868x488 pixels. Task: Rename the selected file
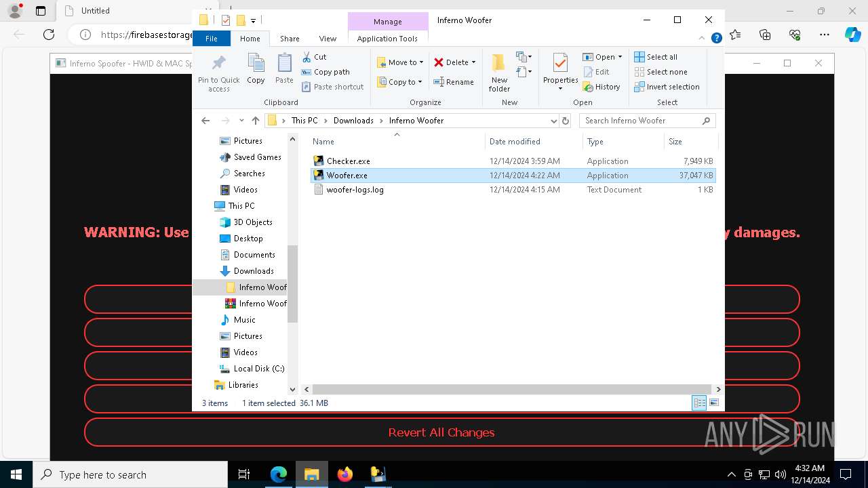point(454,82)
